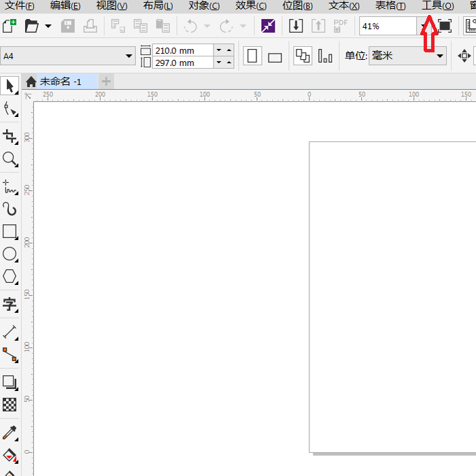Switch page to landscape orientation
Viewport: 476px width, 476px height.
[x=275, y=57]
